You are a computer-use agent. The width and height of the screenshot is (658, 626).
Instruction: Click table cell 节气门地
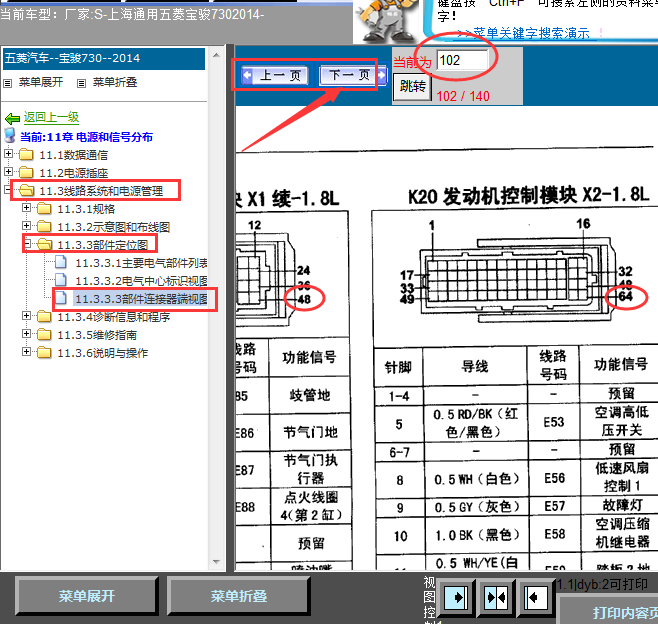tap(310, 432)
